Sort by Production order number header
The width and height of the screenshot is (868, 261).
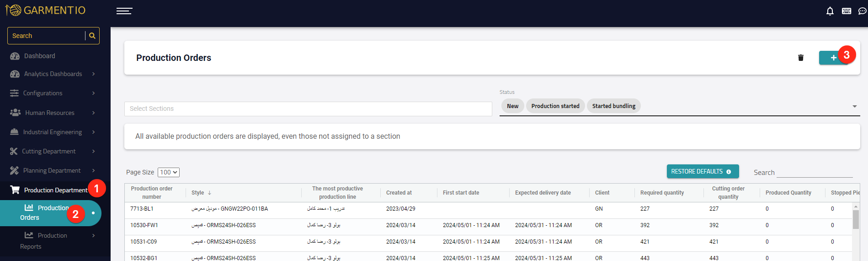tap(152, 193)
